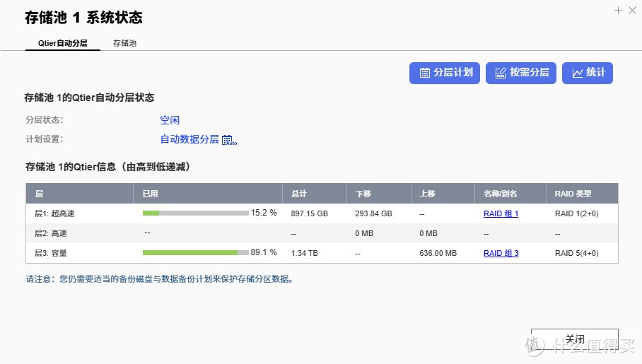Click the 已用 column header

tap(150, 194)
